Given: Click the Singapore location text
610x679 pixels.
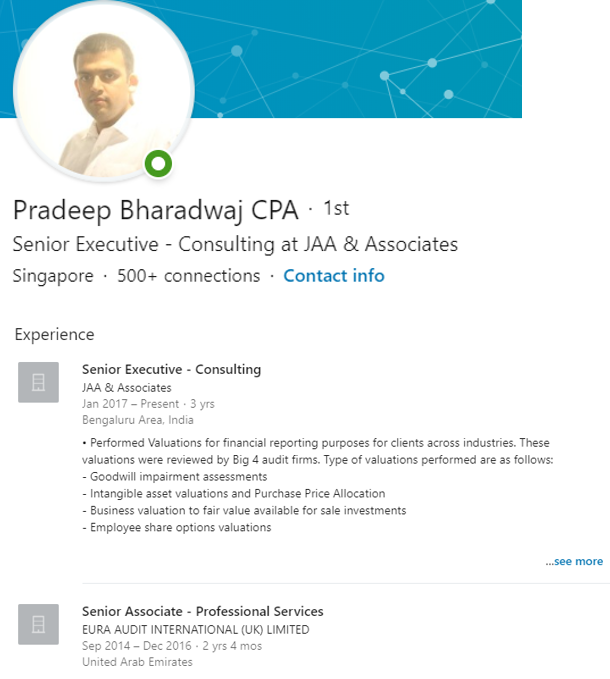Looking at the screenshot, I should coord(52,276).
